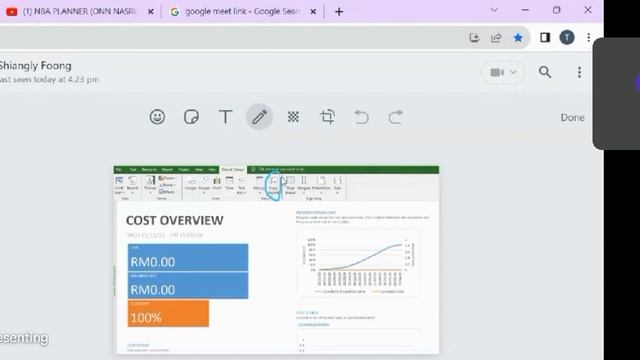
Task: Select the Text tool
Action: 225,117
